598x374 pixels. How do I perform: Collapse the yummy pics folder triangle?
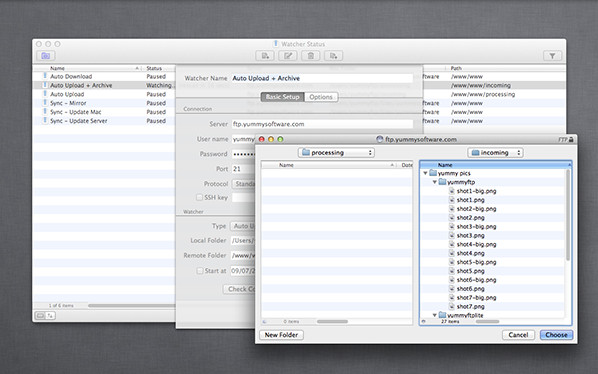(425, 173)
